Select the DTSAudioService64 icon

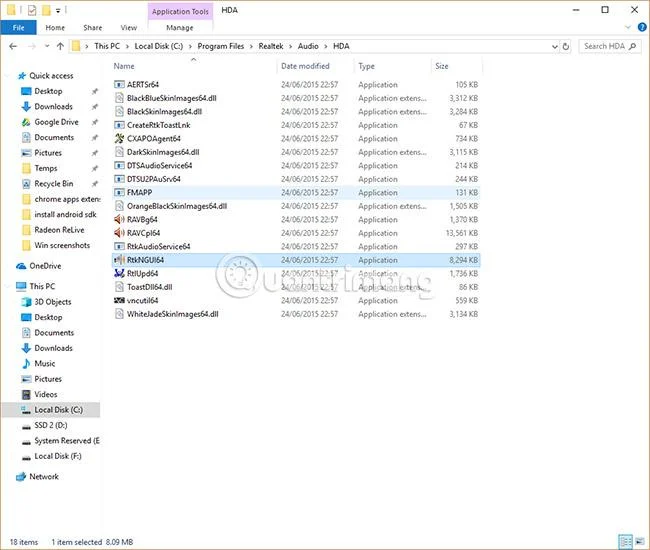pyautogui.click(x=119, y=165)
